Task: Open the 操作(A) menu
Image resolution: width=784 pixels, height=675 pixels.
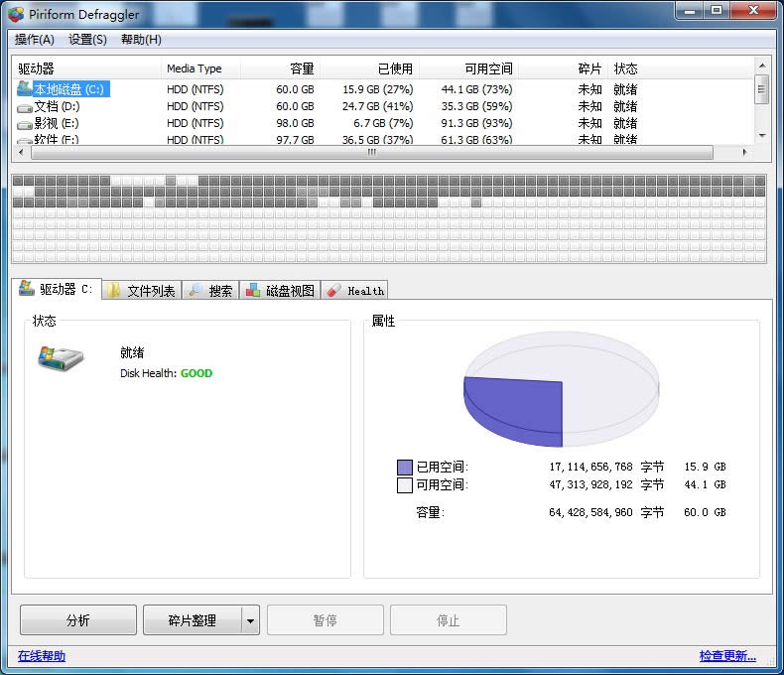Action: 35,40
